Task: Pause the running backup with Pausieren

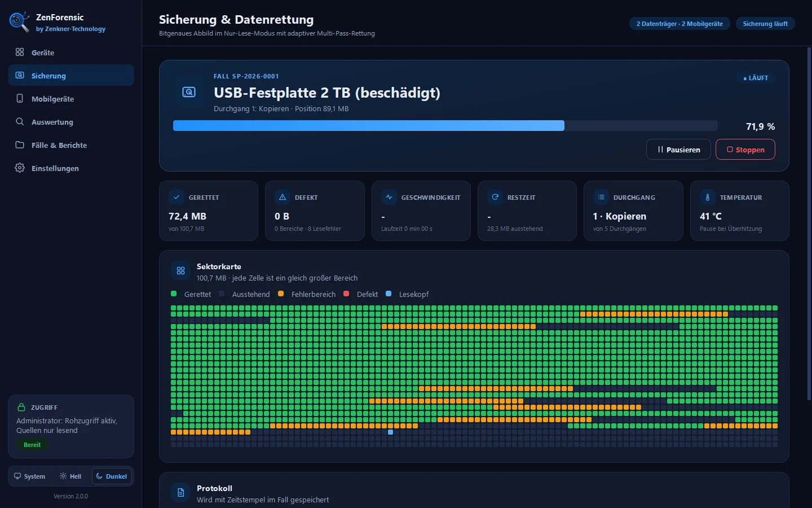Action: point(678,150)
